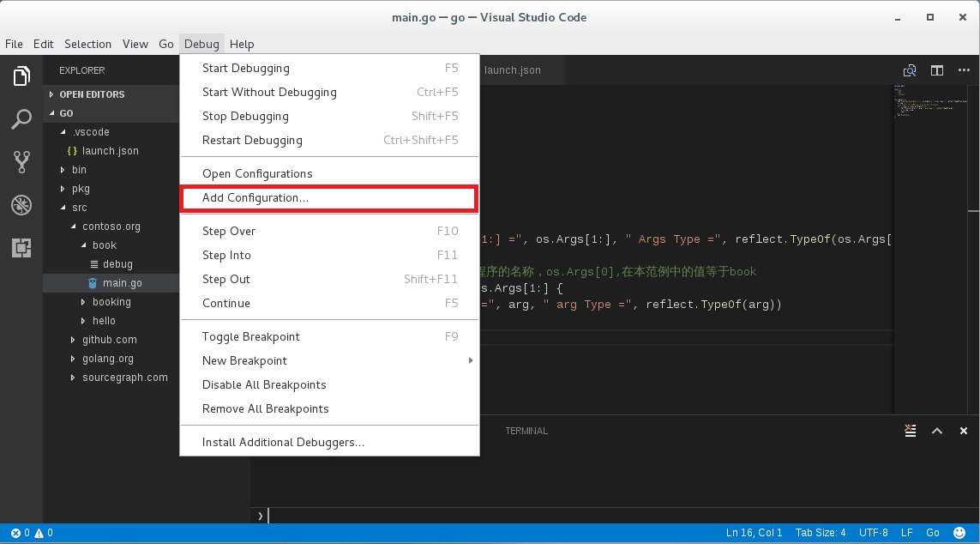Change UTF-8 encoding in status bar
Image resolution: width=980 pixels, height=544 pixels.
click(x=873, y=533)
